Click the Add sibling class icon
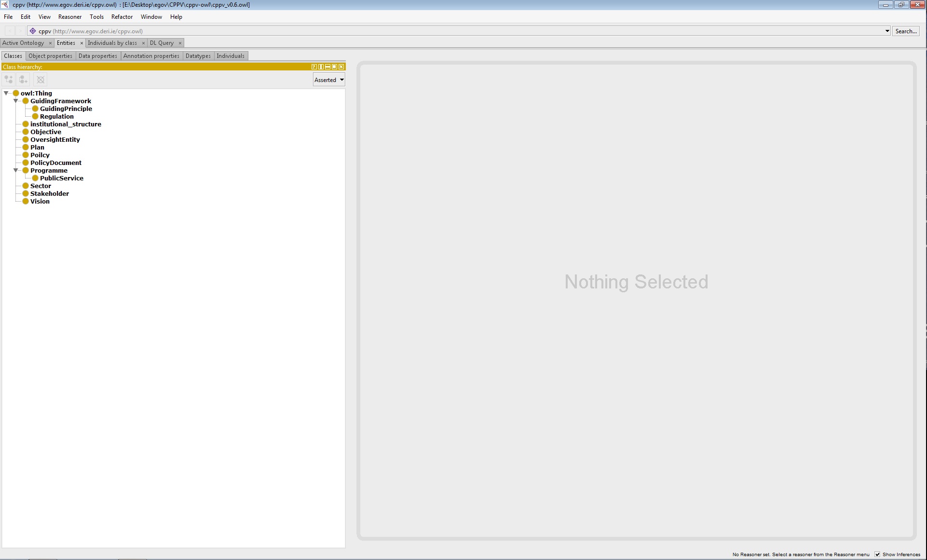Image resolution: width=927 pixels, height=560 pixels. tap(24, 80)
